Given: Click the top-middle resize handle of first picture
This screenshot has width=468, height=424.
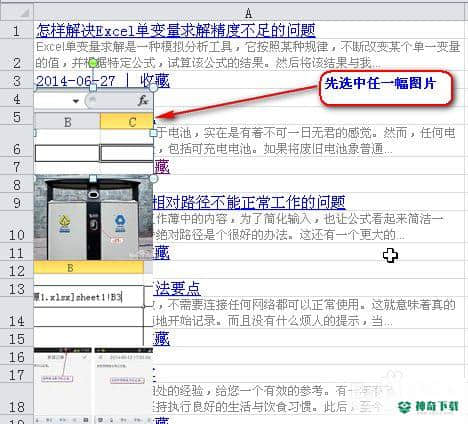Looking at the screenshot, I should coord(93,88).
